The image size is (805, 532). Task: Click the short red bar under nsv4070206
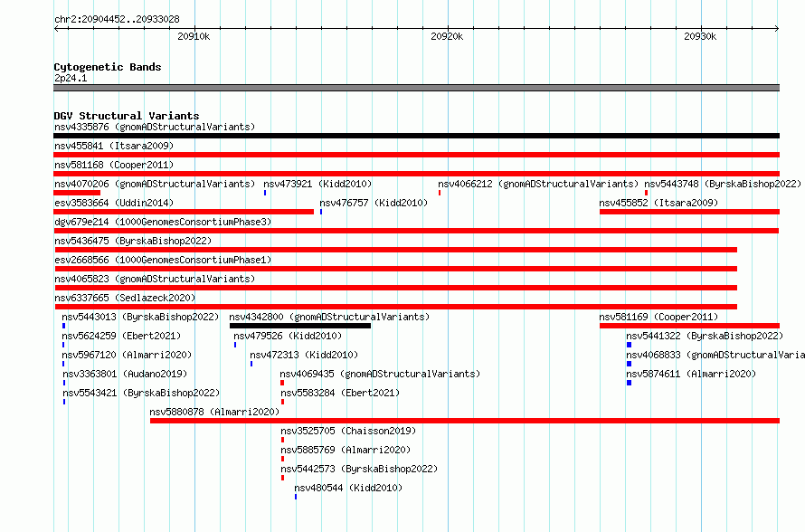coord(77,193)
